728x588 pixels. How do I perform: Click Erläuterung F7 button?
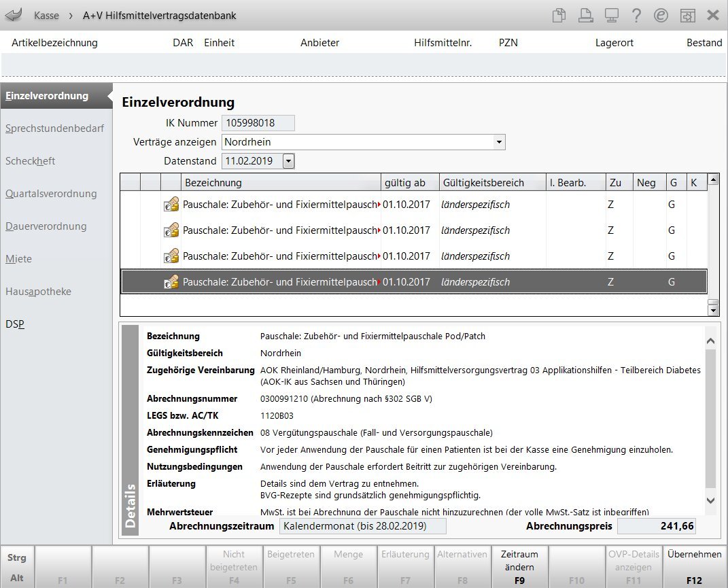point(405,567)
